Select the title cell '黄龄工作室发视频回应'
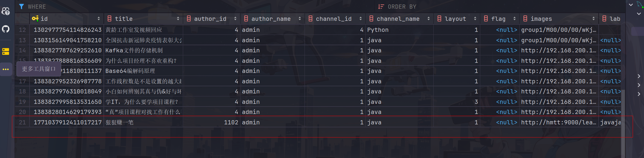This screenshot has width=644, height=158. click(143, 30)
